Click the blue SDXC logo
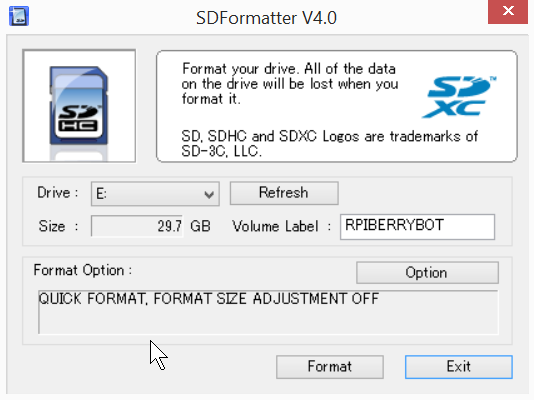This screenshot has height=400, width=534. [459, 97]
